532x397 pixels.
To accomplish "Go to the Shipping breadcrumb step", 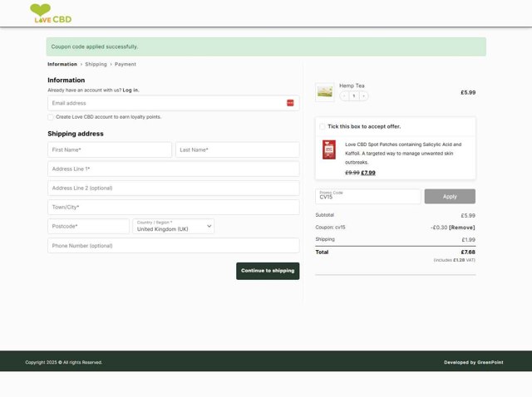I will pyautogui.click(x=96, y=64).
